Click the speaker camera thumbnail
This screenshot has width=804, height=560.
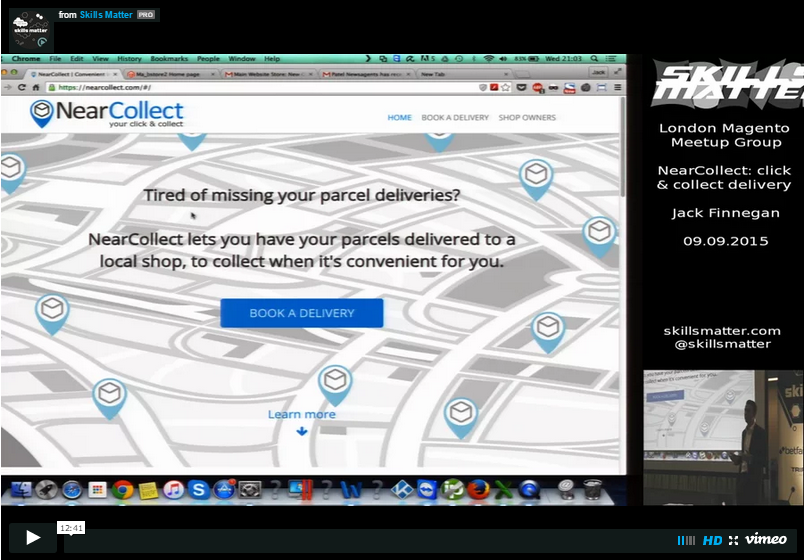[x=723, y=437]
